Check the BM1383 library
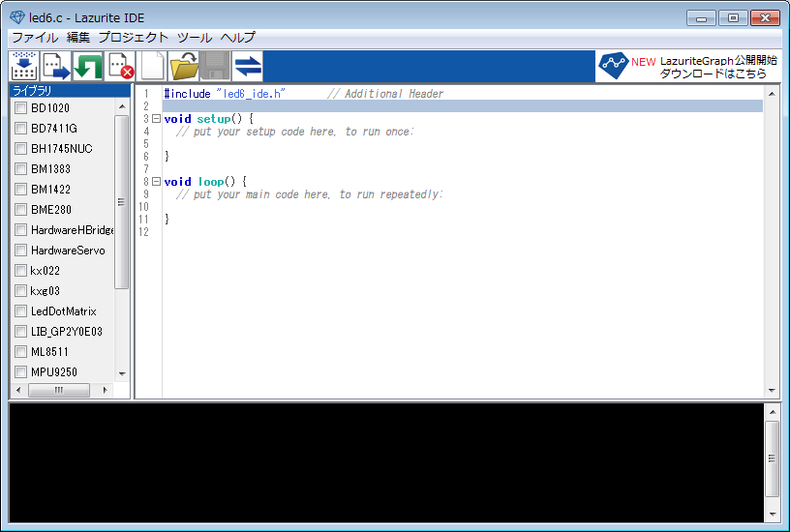Screen dimensions: 790x532 (20, 168)
